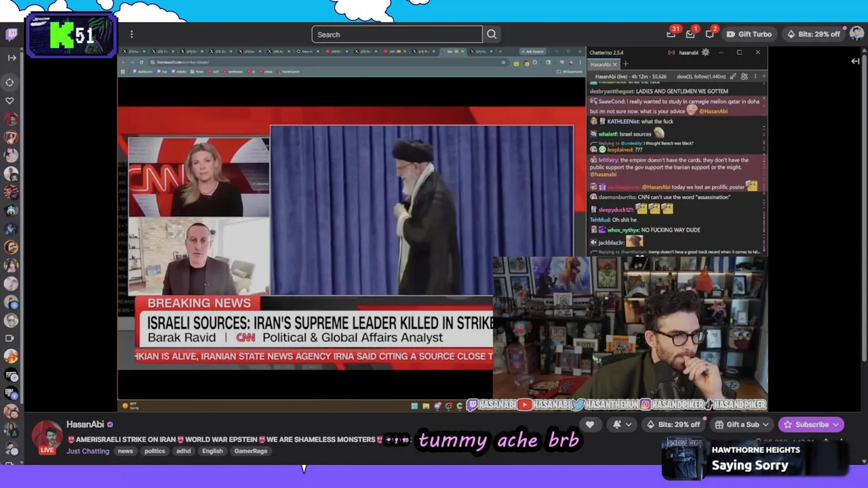Click the purple Subscribe button
Image resolution: width=868 pixels, height=488 pixels.
[811, 425]
